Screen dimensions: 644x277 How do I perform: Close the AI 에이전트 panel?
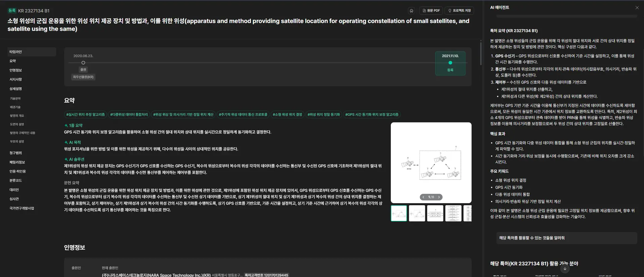[637, 7]
